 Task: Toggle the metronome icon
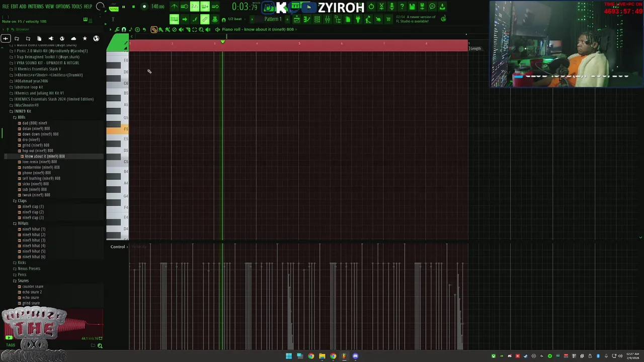click(174, 7)
